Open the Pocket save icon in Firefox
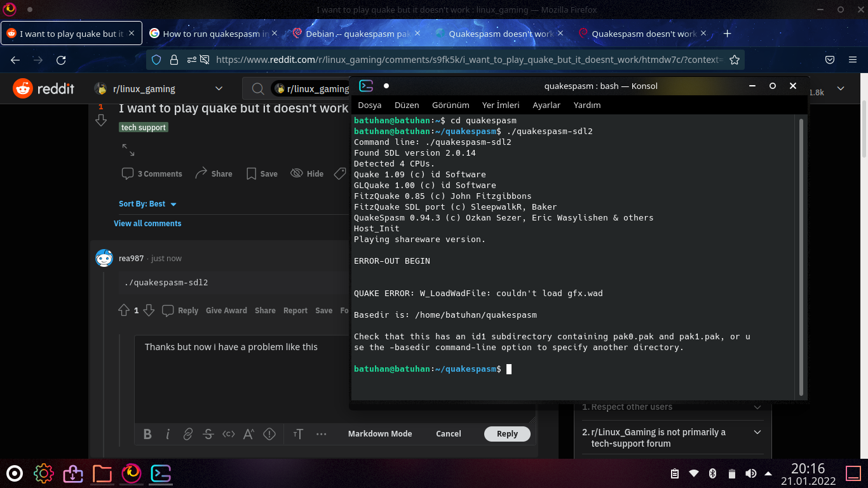Image resolution: width=868 pixels, height=488 pixels. 830,60
